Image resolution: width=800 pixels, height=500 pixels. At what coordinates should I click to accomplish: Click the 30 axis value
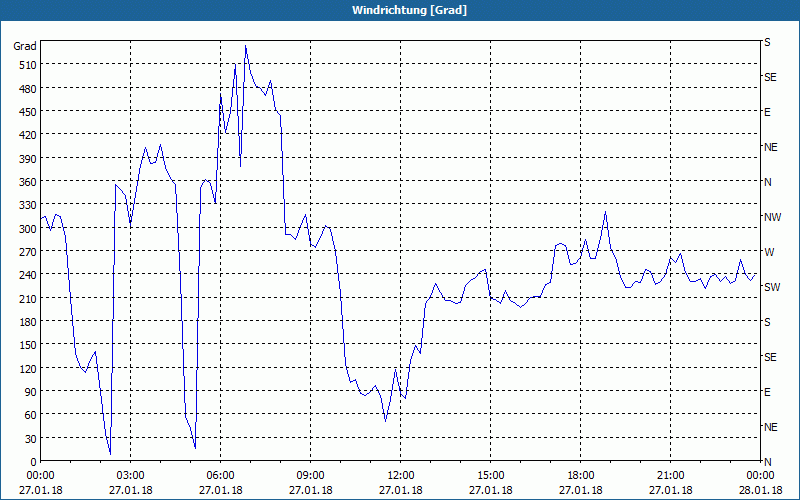point(31,439)
